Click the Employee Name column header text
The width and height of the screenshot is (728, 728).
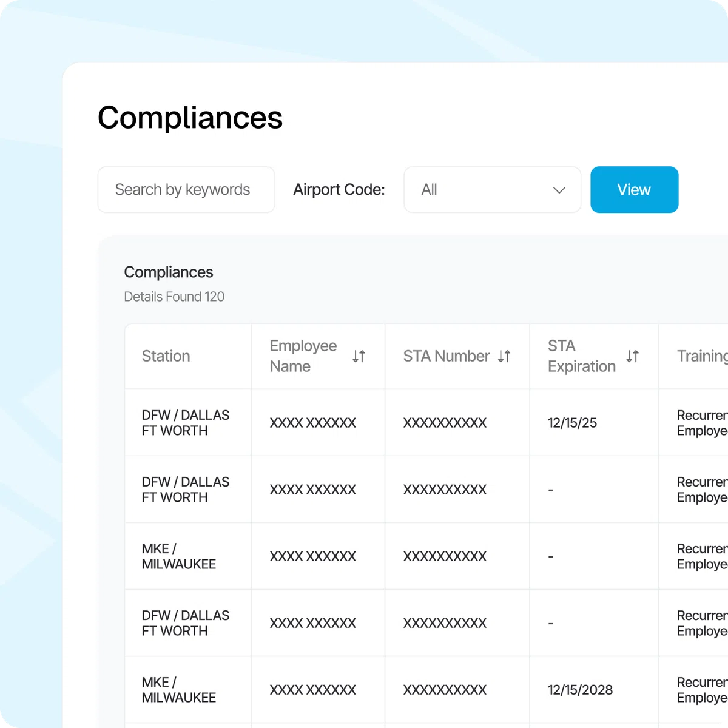pyautogui.click(x=303, y=356)
